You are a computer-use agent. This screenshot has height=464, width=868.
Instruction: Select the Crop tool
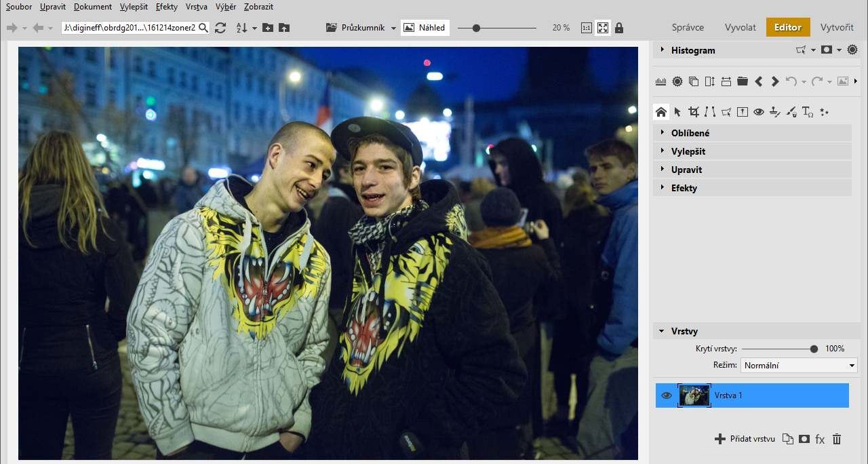[694, 112]
